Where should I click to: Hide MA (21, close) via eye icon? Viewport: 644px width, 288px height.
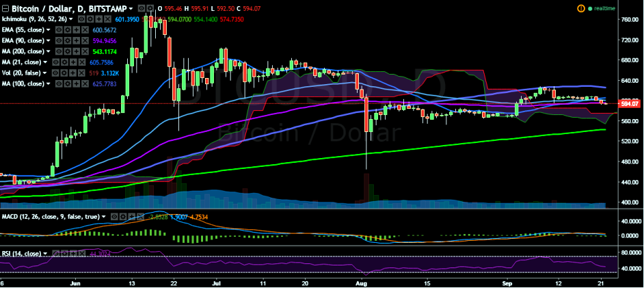coord(55,62)
